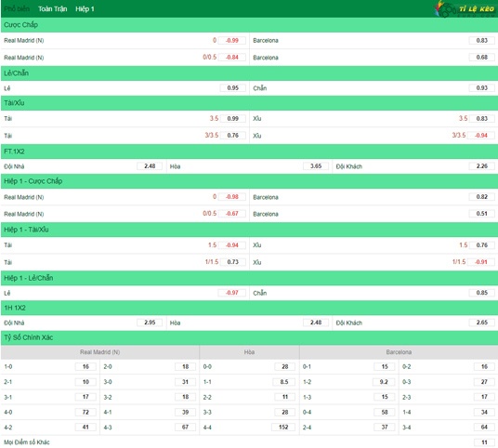Screen dimensions: 498x448
Task: Collapse the Tài/Xỉu section header
Action: pyautogui.click(x=249, y=103)
